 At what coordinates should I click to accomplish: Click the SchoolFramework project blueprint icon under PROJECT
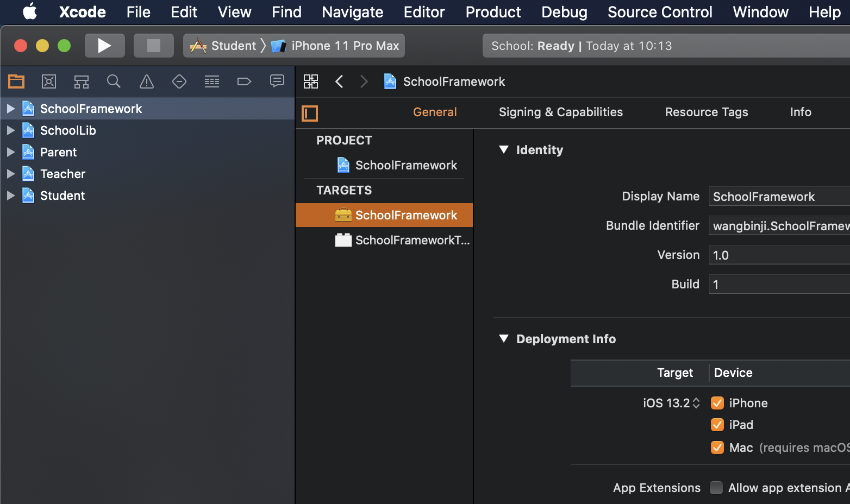[343, 165]
